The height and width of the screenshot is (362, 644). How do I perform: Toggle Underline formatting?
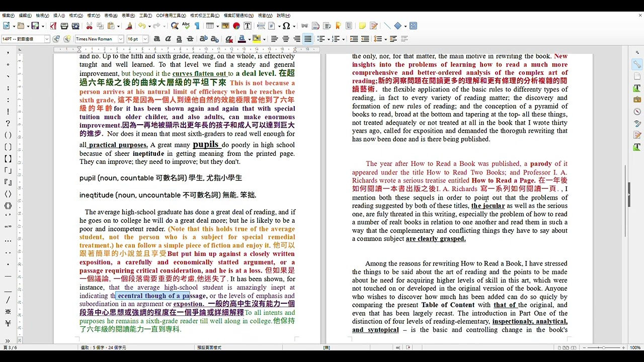click(x=179, y=39)
